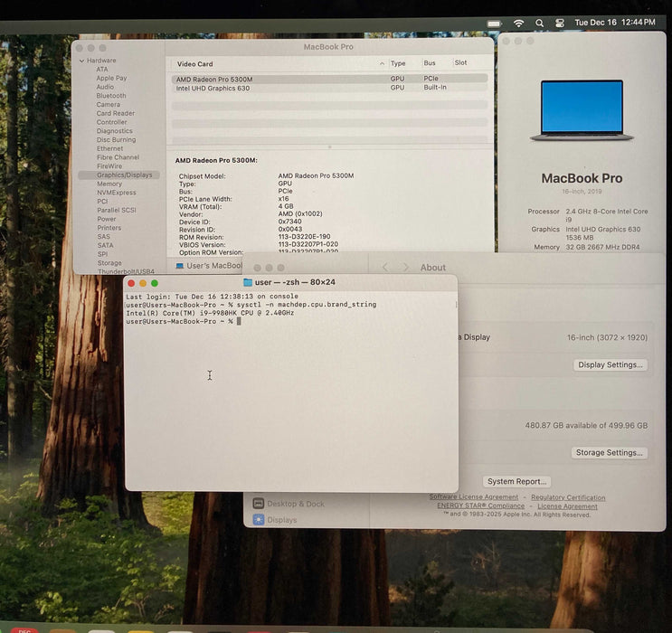The width and height of the screenshot is (672, 633).
Task: Open the License Agreement link
Action: [x=567, y=506]
